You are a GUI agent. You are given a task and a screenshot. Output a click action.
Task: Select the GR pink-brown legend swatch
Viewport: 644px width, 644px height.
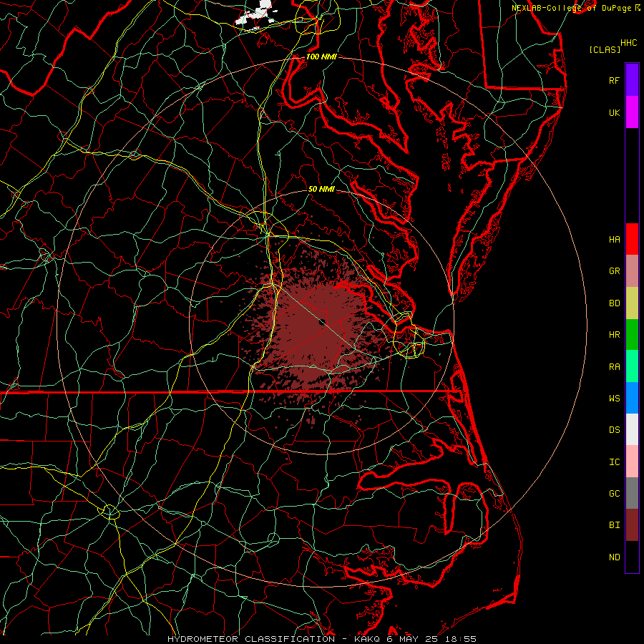(x=632, y=271)
